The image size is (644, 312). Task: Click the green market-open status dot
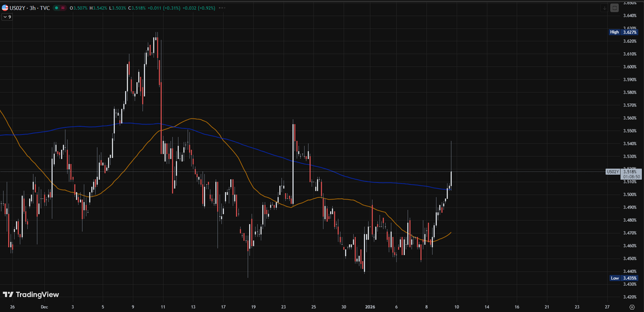coord(57,9)
